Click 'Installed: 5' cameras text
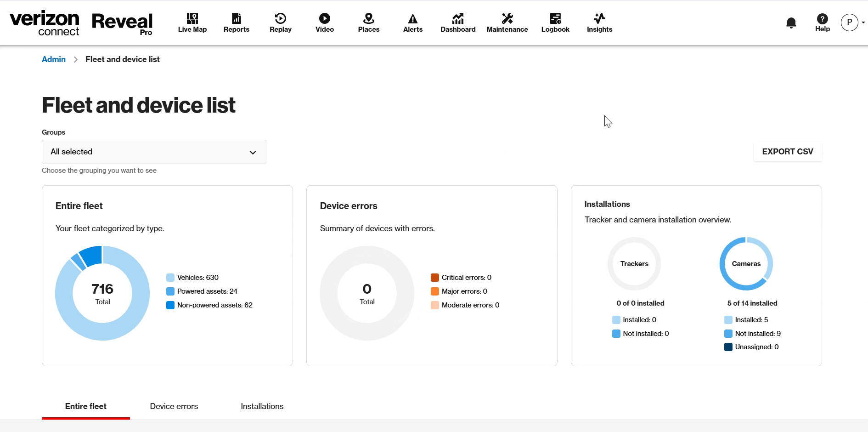868x432 pixels. [751, 320]
